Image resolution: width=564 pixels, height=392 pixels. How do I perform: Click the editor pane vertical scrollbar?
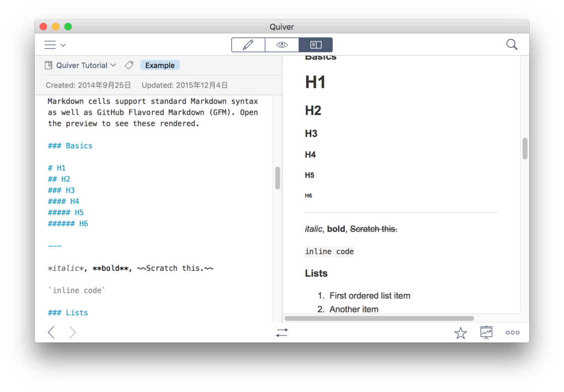(277, 178)
